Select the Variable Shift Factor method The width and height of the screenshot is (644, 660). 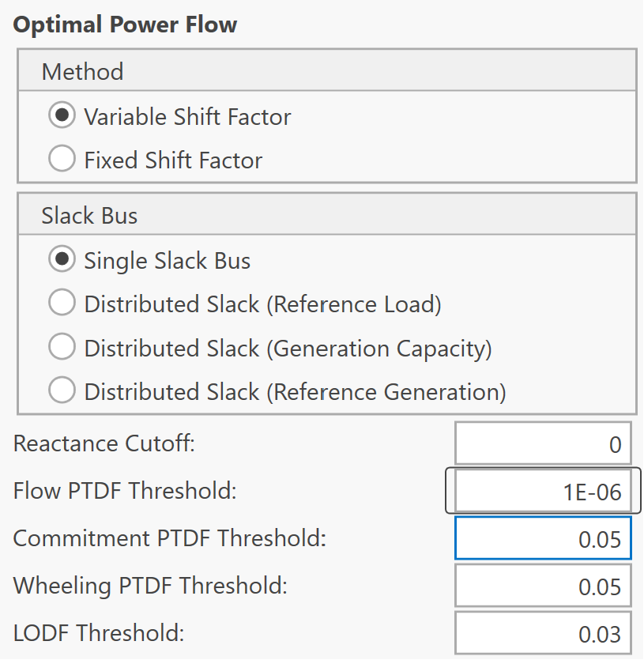pyautogui.click(x=62, y=116)
